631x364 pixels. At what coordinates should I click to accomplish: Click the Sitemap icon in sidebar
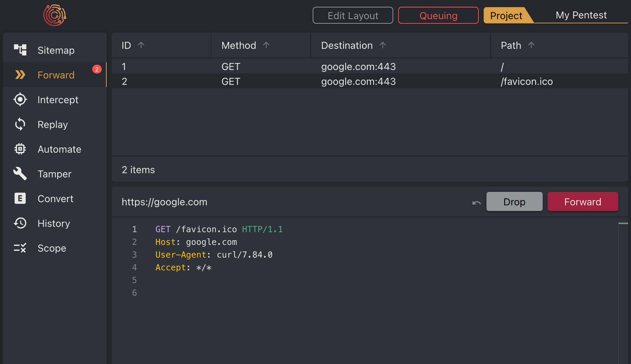(20, 50)
